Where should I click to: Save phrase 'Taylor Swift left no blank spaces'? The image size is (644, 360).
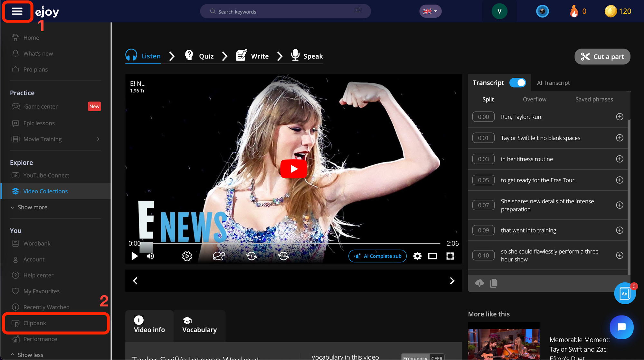pos(620,138)
